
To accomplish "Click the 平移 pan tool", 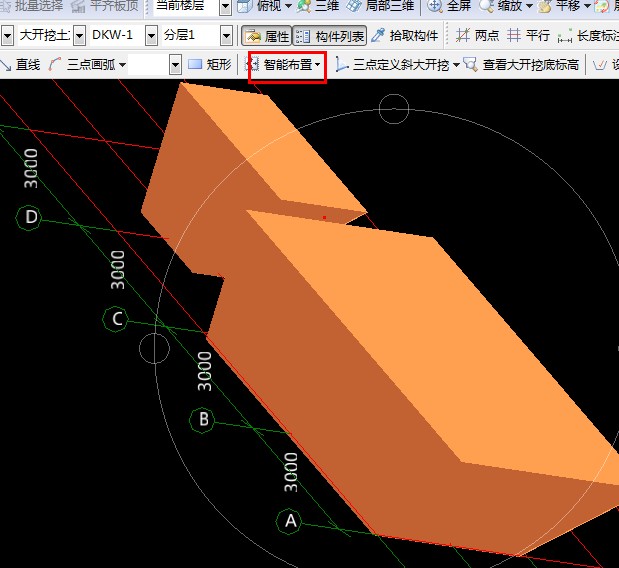I will 560,6.
